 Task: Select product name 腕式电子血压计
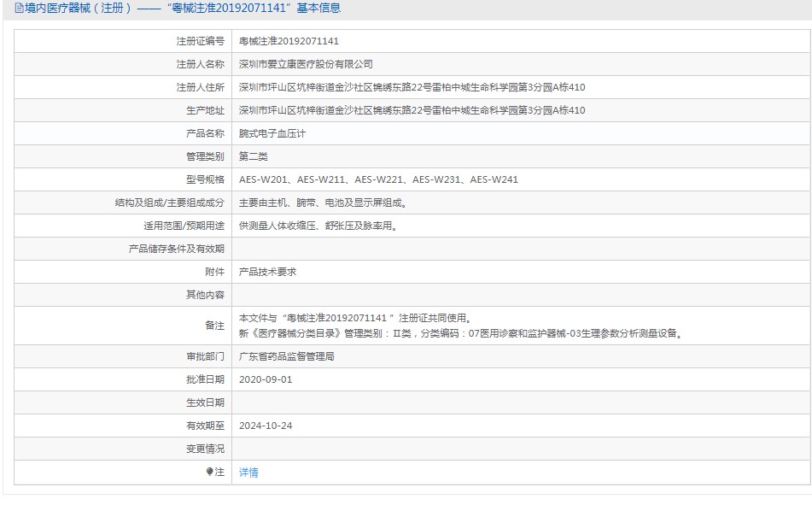pyautogui.click(x=272, y=133)
